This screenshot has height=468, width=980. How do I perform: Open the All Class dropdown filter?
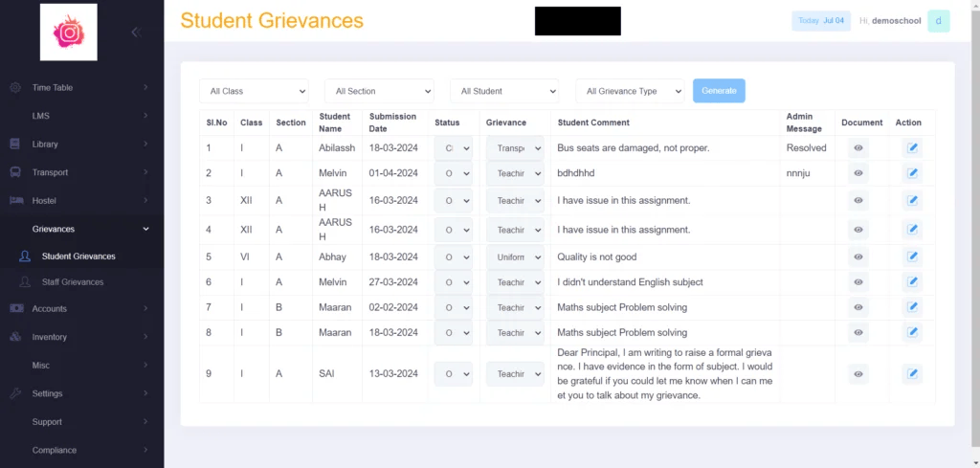254,91
